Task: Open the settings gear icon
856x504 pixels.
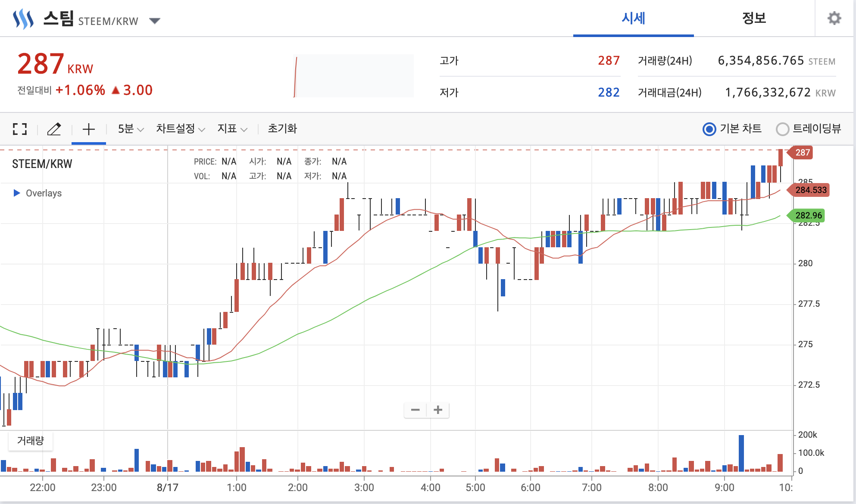Action: point(834,18)
